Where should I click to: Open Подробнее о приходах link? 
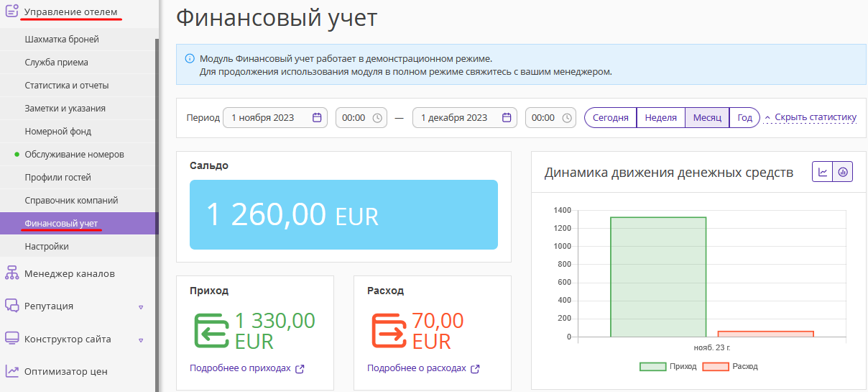tap(240, 368)
